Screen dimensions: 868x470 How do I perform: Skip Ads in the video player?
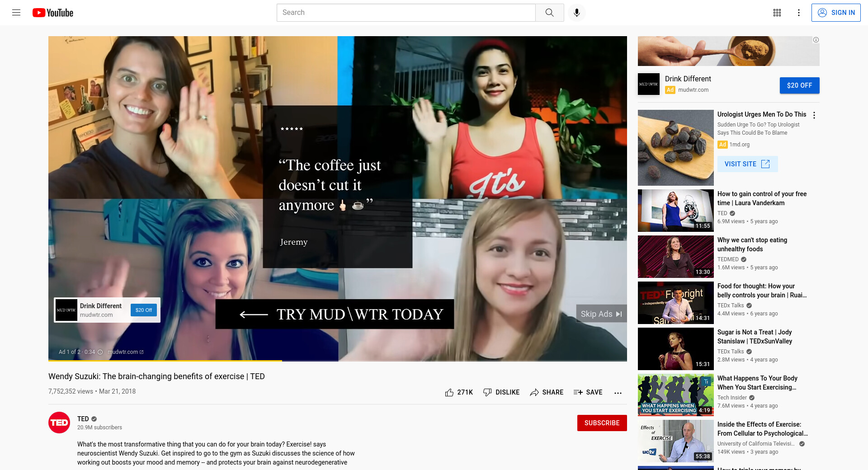tap(601, 314)
